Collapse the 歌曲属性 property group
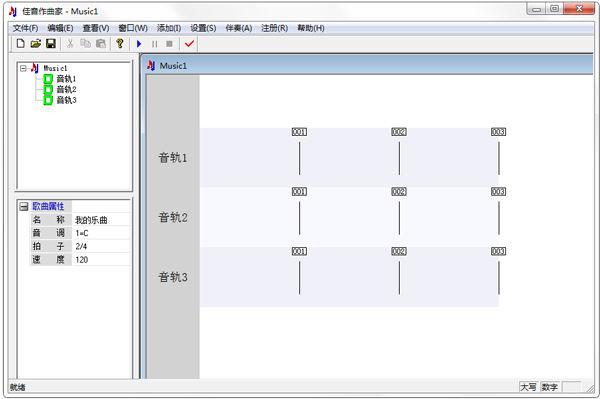This screenshot has width=600, height=399. [x=24, y=207]
